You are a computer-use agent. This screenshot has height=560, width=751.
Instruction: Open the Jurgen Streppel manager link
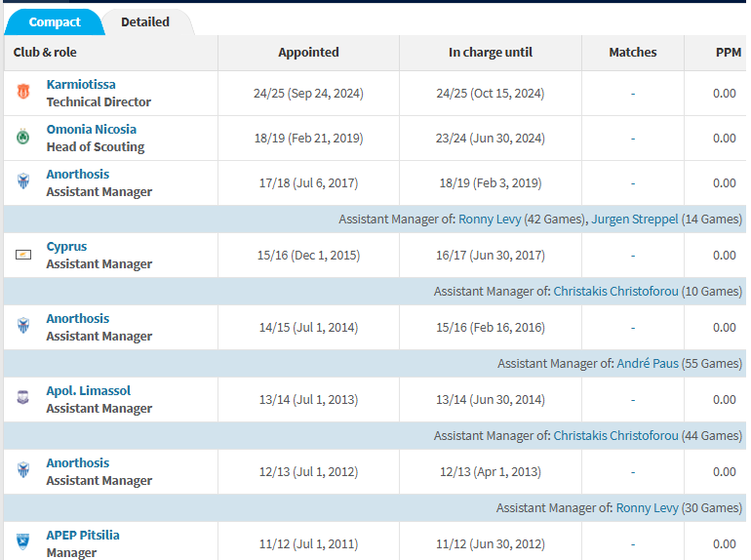point(635,220)
